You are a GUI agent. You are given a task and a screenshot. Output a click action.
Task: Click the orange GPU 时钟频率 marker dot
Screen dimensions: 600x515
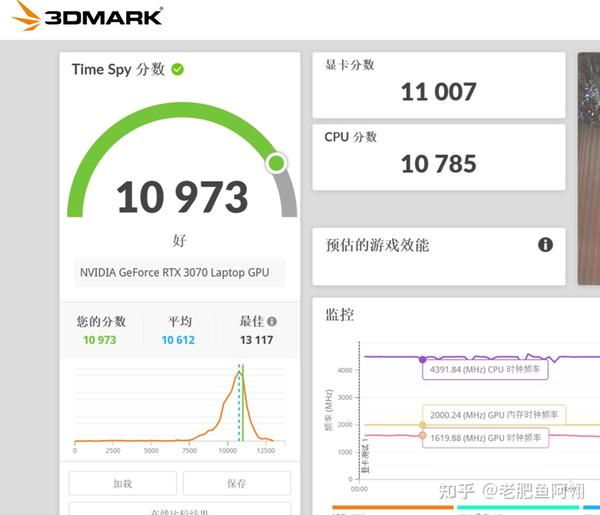[x=422, y=435]
